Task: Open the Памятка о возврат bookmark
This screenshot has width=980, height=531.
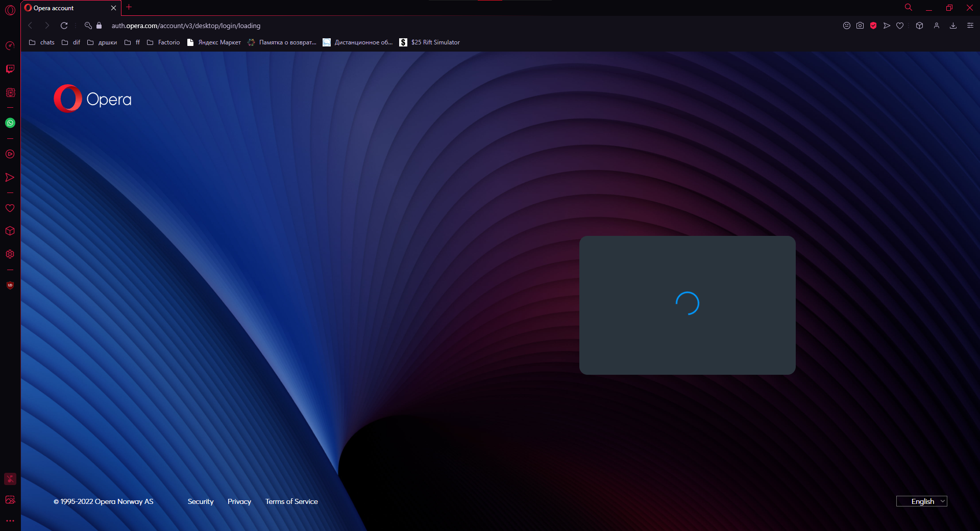Action: 282,42
